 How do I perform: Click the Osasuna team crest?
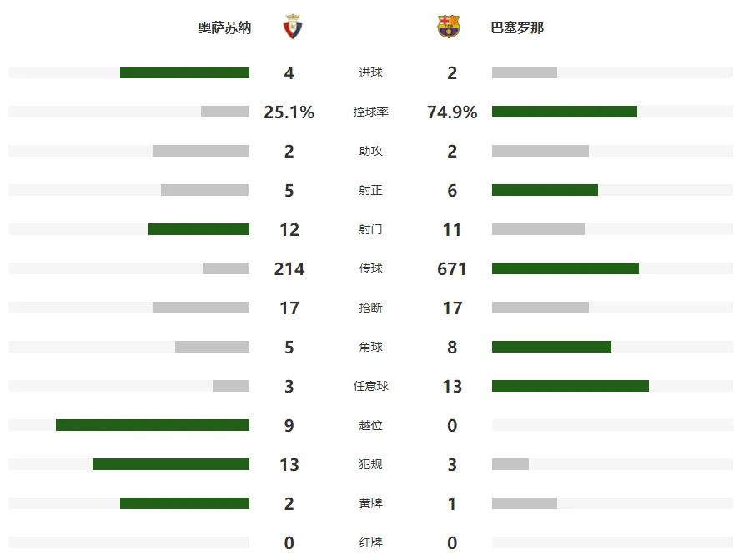[x=292, y=27]
